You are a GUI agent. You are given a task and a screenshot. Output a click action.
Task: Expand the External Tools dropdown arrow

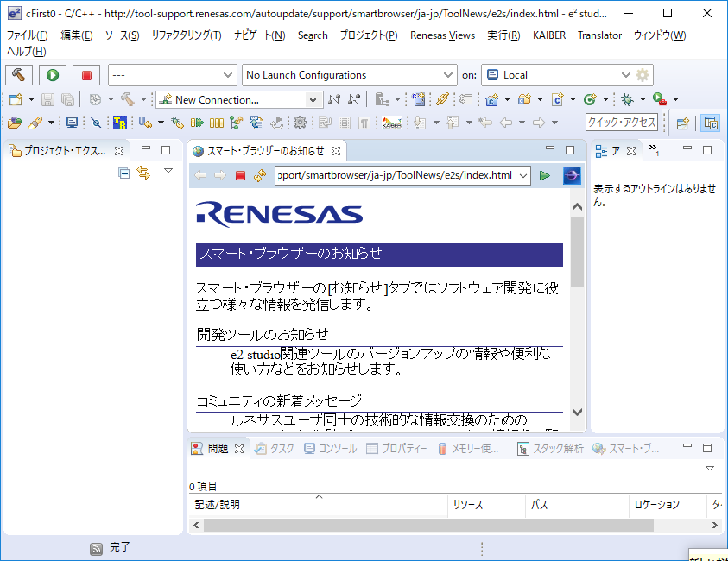[675, 99]
